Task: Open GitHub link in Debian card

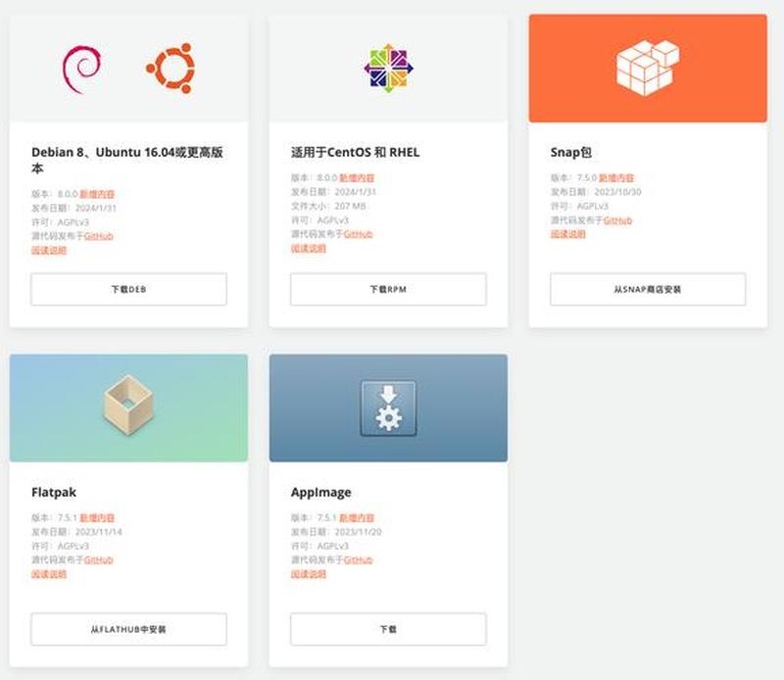Action: 99,236
